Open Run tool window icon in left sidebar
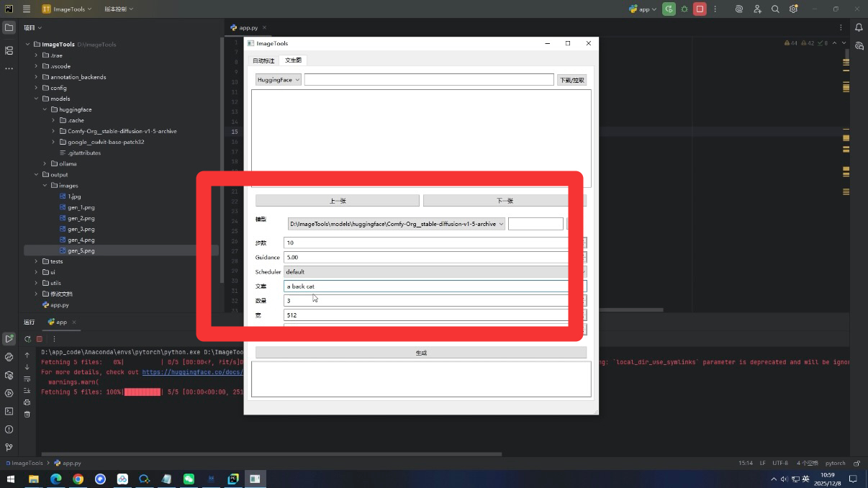 (x=9, y=338)
